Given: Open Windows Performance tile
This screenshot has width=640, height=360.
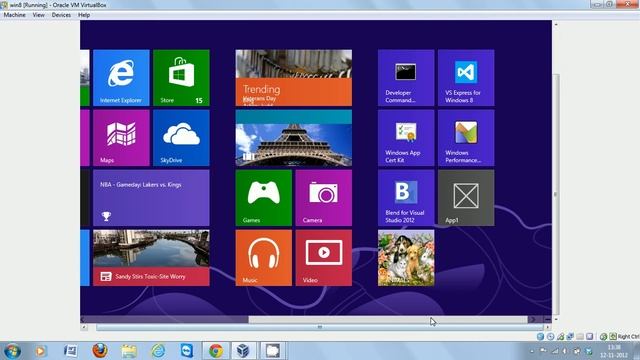Looking at the screenshot, I should [x=466, y=138].
